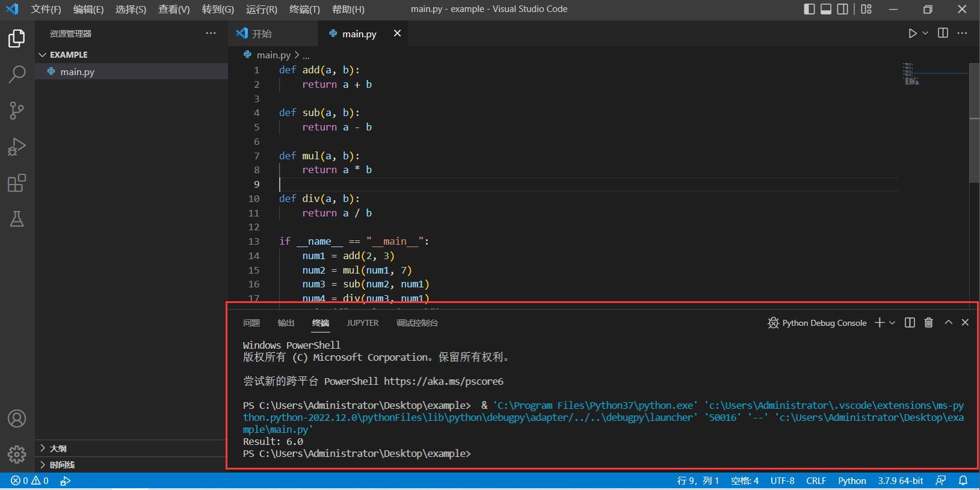Open the Testing flask icon view
This screenshot has height=490, width=980.
(x=17, y=219)
